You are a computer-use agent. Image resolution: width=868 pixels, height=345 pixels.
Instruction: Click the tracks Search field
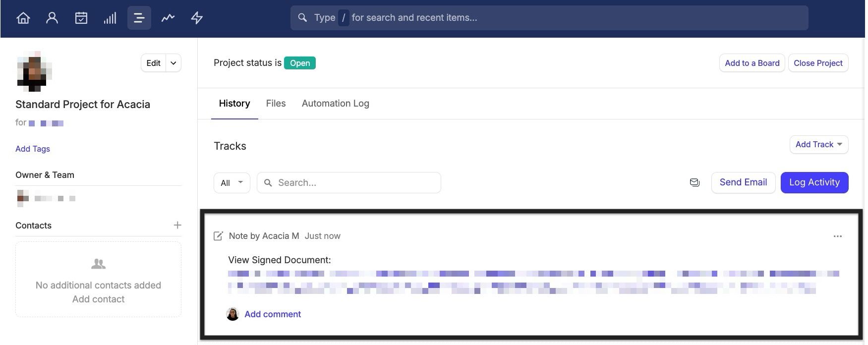point(349,182)
